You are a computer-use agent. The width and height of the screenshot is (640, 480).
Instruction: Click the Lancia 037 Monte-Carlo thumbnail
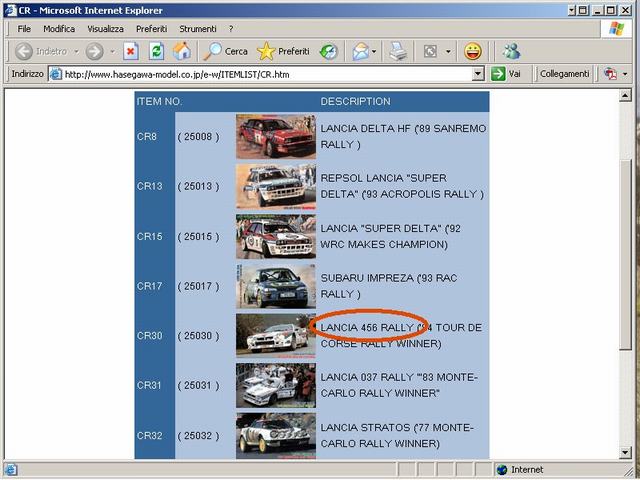[x=276, y=386]
